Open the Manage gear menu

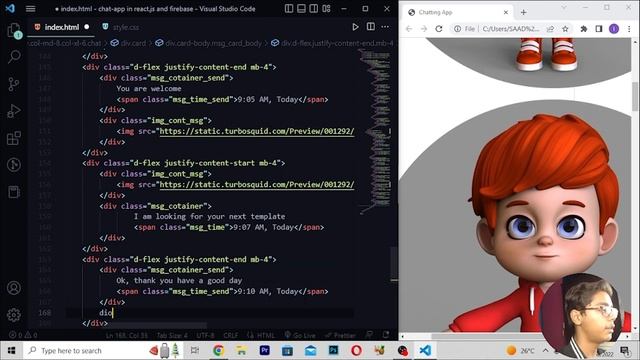14,315
